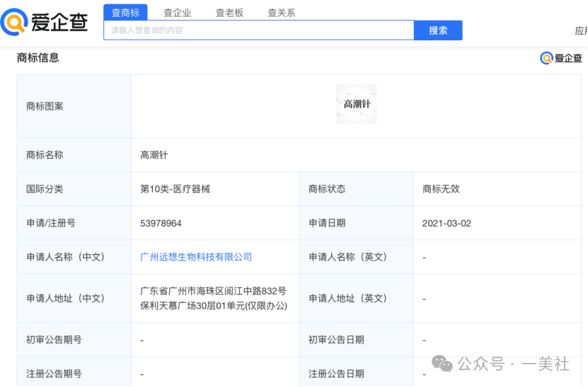Click the 注册公告日期 label

click(336, 374)
